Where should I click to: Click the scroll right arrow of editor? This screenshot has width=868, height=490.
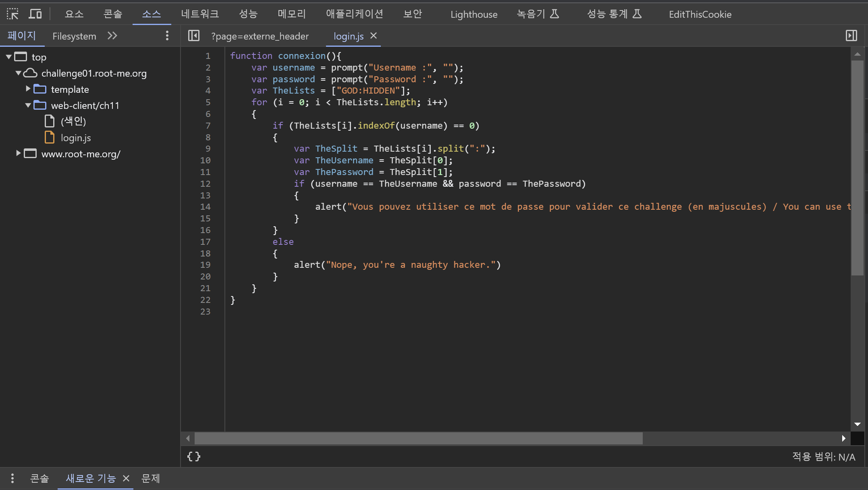[x=843, y=438]
